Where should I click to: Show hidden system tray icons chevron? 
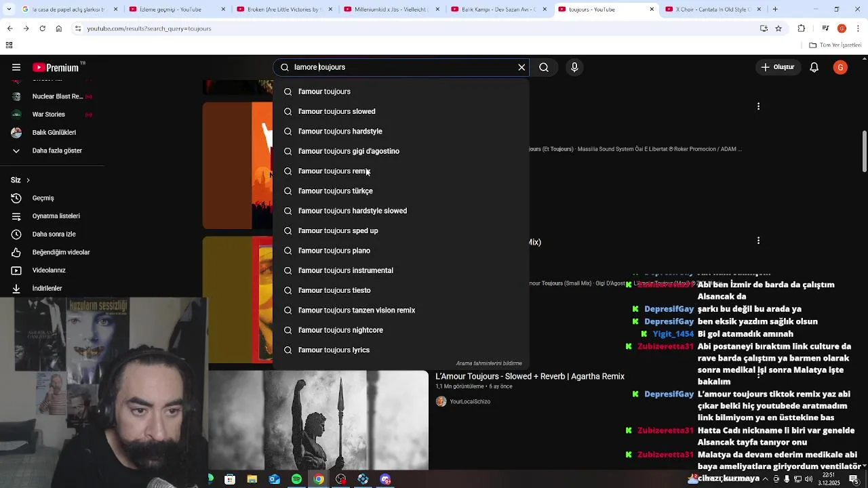pyautogui.click(x=766, y=479)
